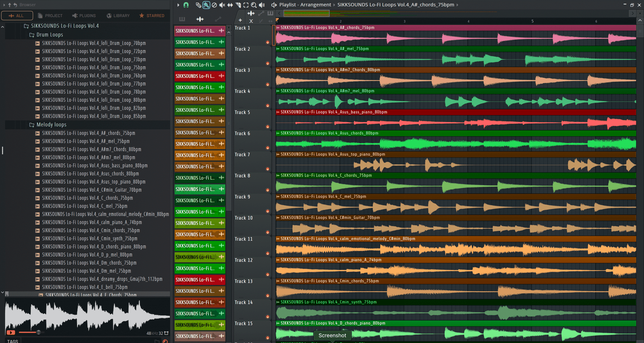This screenshot has width=644, height=343.
Task: Toggle mute dot on Track 11
Action: pyautogui.click(x=268, y=254)
